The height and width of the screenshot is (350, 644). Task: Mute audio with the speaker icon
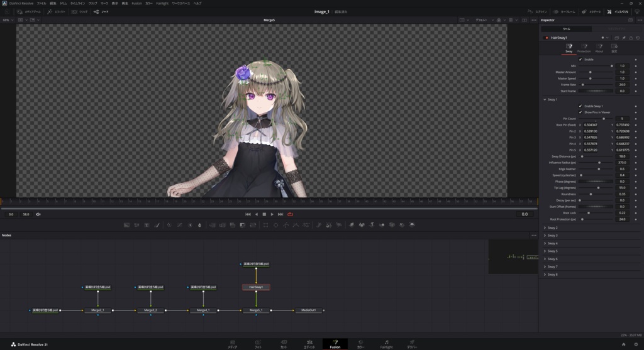click(38, 214)
